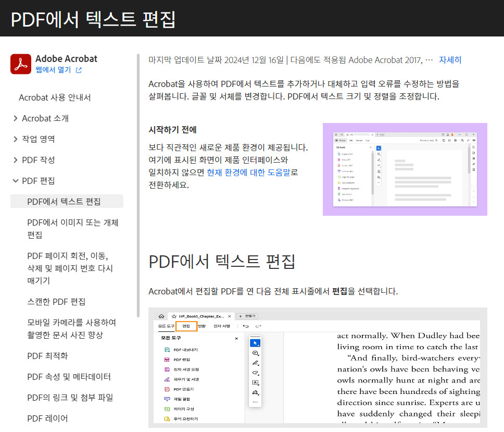Click the PDF 편집 tool icon in the tools list
The width and height of the screenshot is (504, 432).
click(167, 360)
